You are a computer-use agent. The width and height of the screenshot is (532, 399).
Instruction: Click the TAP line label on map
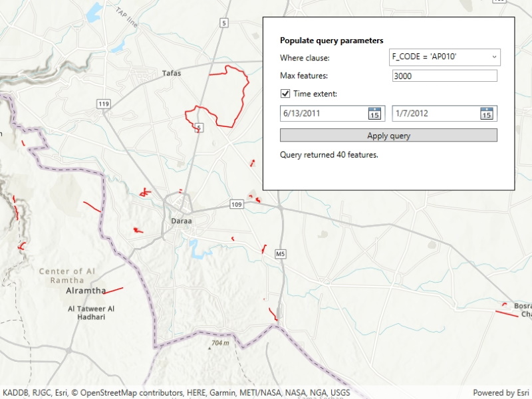click(x=126, y=17)
